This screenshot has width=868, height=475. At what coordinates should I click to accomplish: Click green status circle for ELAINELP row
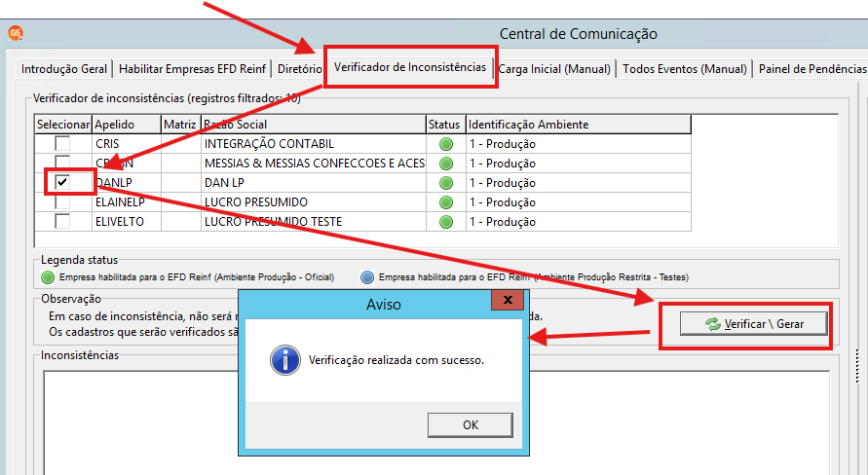[445, 201]
